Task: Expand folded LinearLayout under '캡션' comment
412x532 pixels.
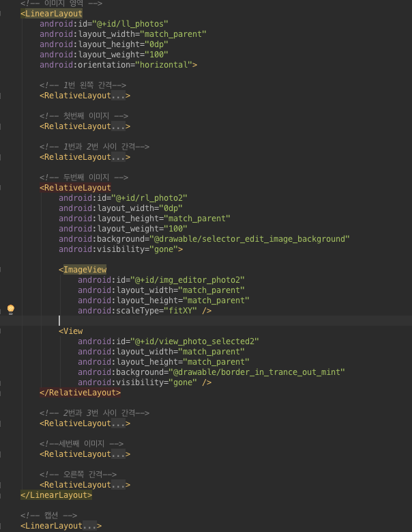Action: pos(89,526)
